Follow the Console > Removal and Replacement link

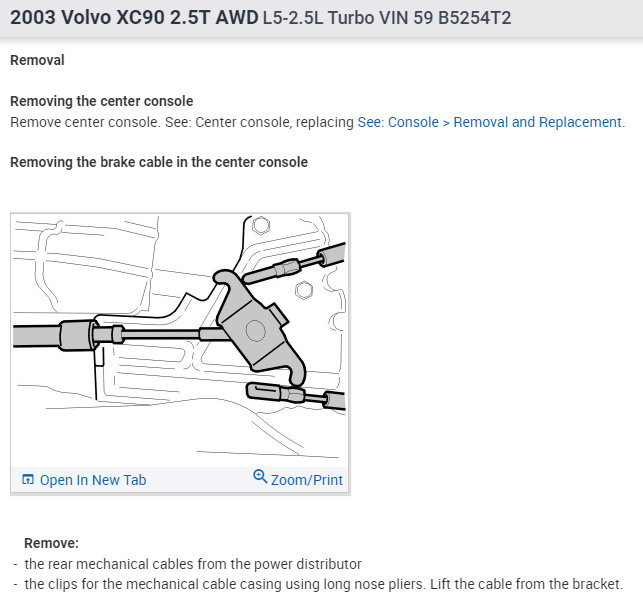(490, 122)
